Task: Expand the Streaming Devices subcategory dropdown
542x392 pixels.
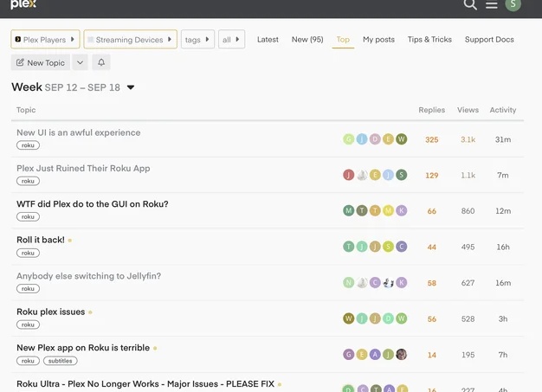Action: [x=131, y=39]
